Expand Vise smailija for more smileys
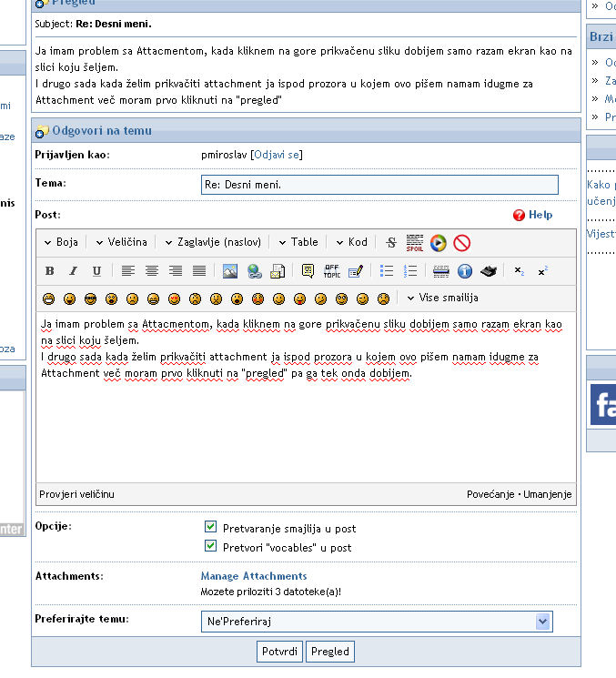Image resolution: width=616 pixels, height=678 pixels. 441,298
